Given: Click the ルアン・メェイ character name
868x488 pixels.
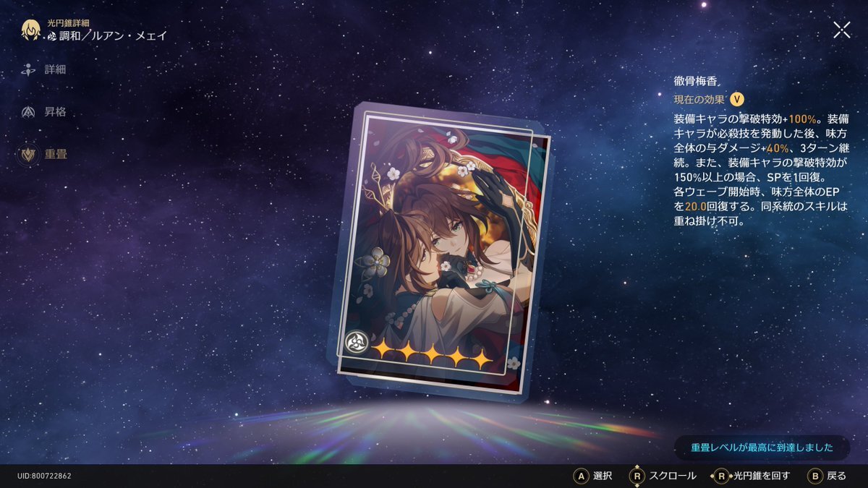Looking at the screenshot, I should pyautogui.click(x=129, y=35).
